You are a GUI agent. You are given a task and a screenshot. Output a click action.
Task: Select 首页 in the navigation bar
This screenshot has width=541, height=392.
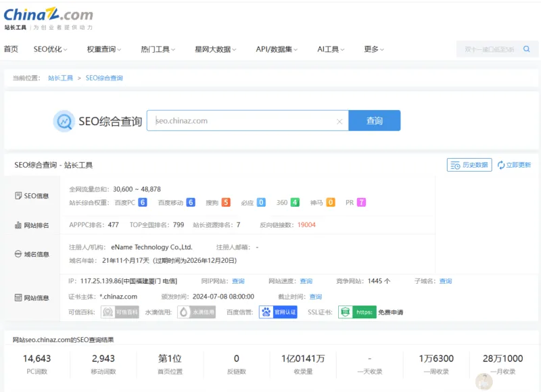[x=11, y=49]
